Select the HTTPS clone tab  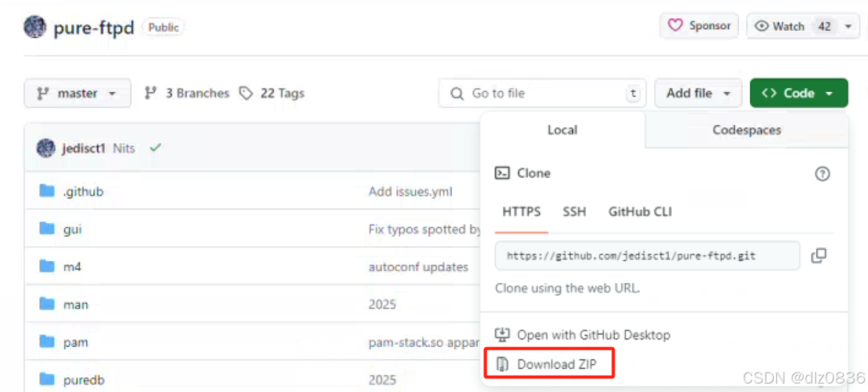[x=522, y=212]
